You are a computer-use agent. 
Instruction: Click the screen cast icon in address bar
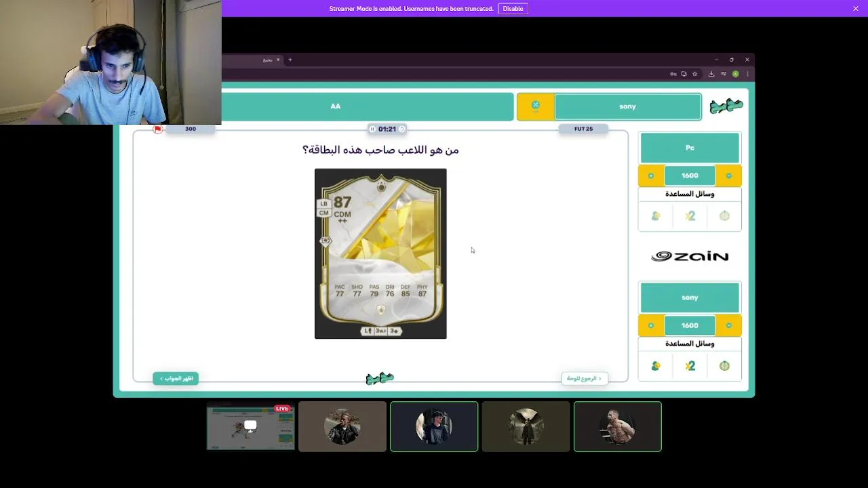(684, 74)
